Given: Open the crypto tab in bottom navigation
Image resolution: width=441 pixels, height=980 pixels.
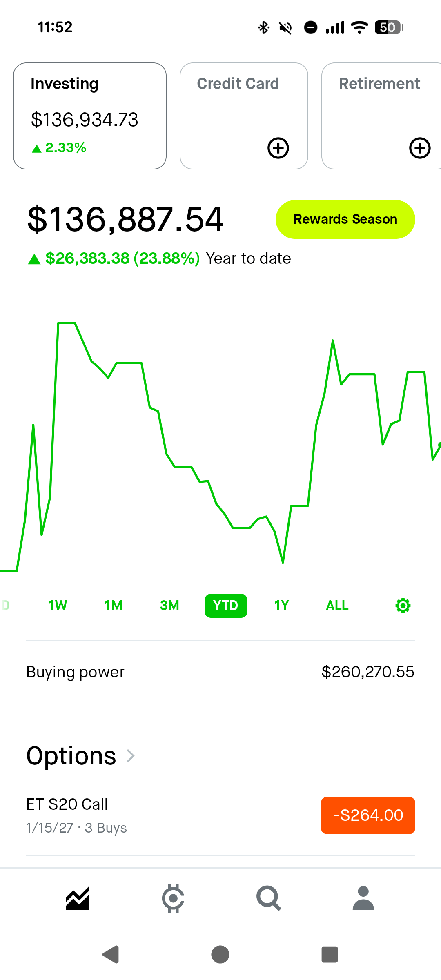Looking at the screenshot, I should coord(173,899).
